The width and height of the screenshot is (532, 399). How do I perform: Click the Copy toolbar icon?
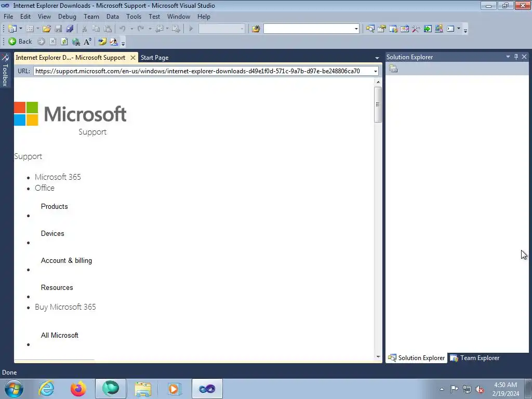click(x=96, y=29)
